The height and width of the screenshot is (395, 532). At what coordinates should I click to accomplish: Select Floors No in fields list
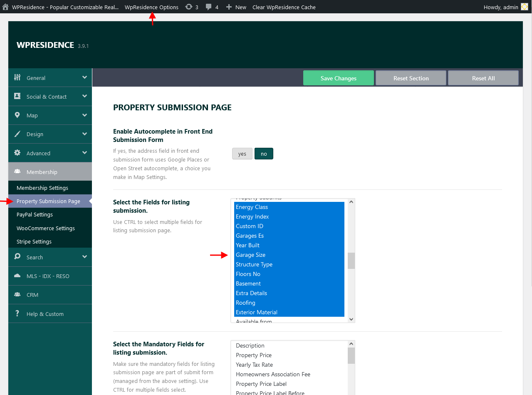[289, 274]
